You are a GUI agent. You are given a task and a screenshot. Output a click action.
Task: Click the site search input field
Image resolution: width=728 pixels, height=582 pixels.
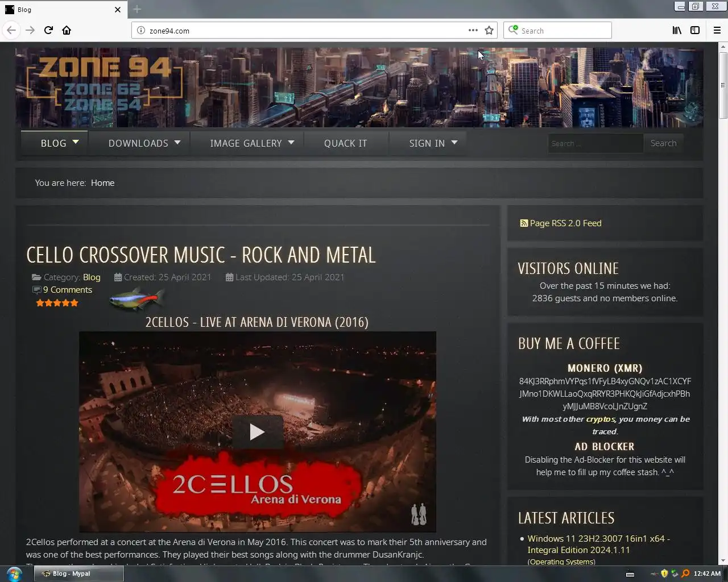point(595,143)
